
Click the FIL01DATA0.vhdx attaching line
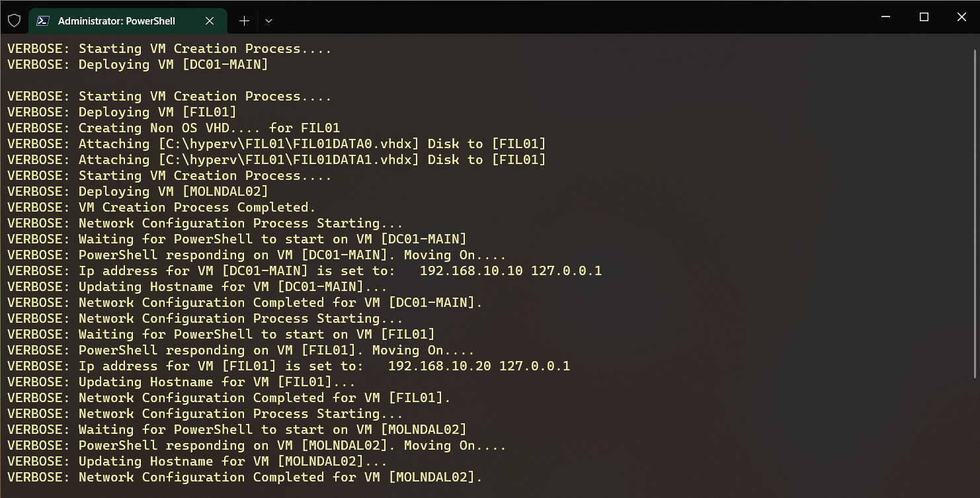tap(276, 144)
